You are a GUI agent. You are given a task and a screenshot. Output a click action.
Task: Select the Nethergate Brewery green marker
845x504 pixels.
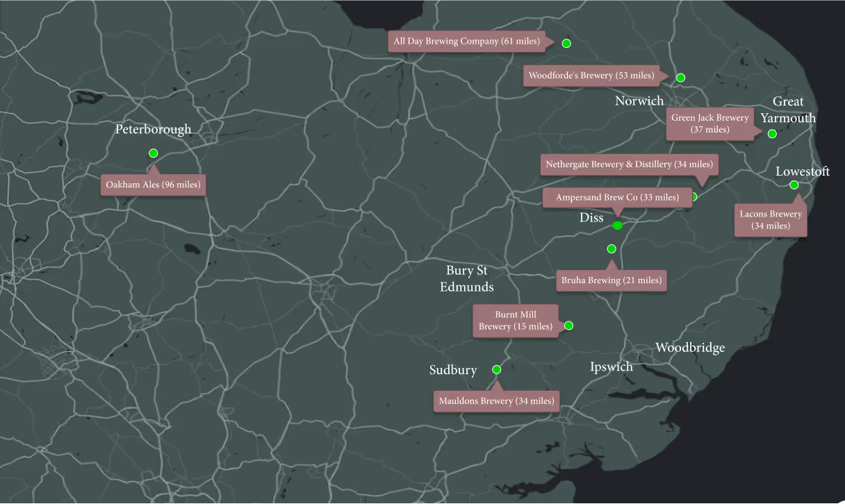pyautogui.click(x=693, y=196)
